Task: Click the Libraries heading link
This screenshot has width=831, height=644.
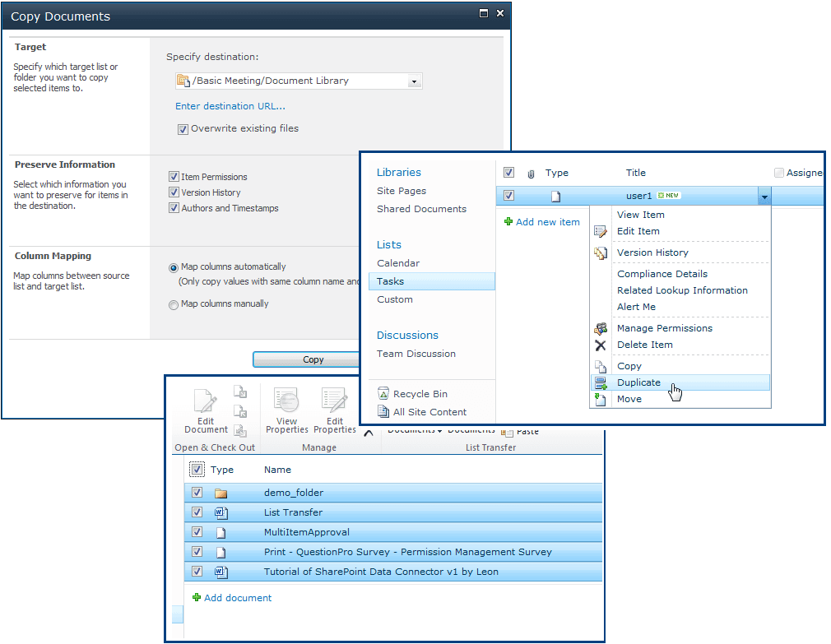Action: pyautogui.click(x=398, y=173)
